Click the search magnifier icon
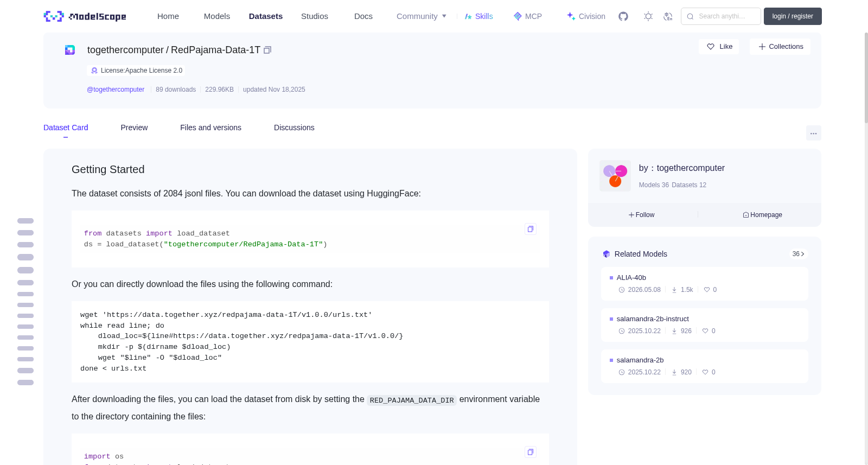The width and height of the screenshot is (868, 465). pyautogui.click(x=691, y=16)
